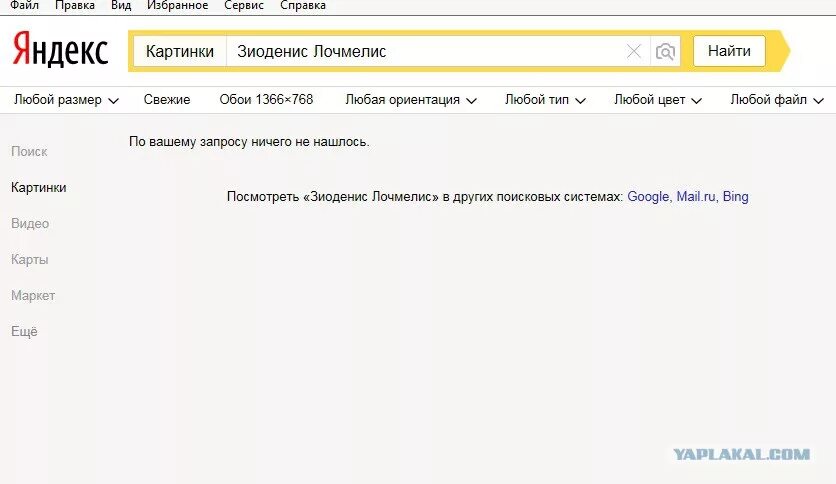Screen dimensions: 836x484
Task: Expand the Любой тип filter
Action: tap(545, 100)
